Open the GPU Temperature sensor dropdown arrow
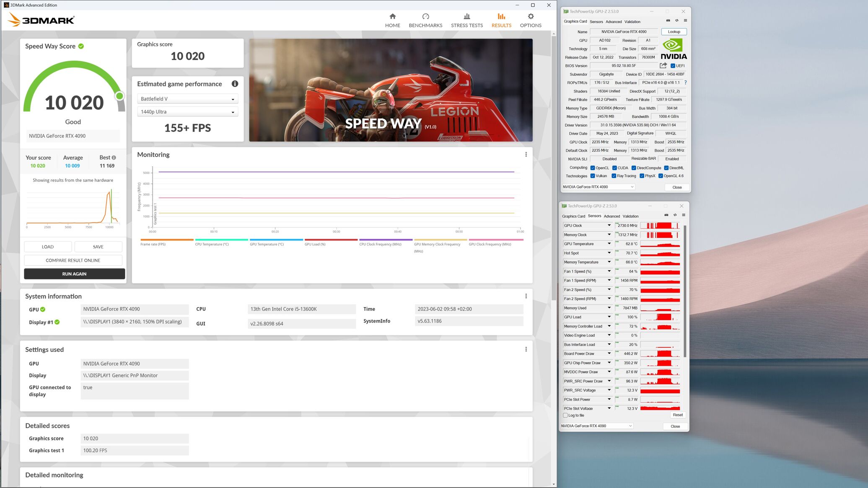Screen dimensions: 868x488 pos(609,244)
